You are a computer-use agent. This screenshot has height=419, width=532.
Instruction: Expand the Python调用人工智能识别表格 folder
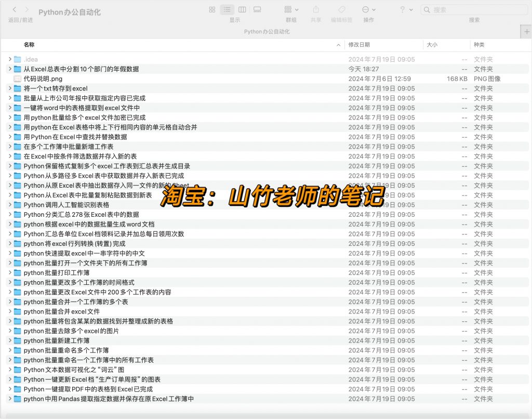9,205
